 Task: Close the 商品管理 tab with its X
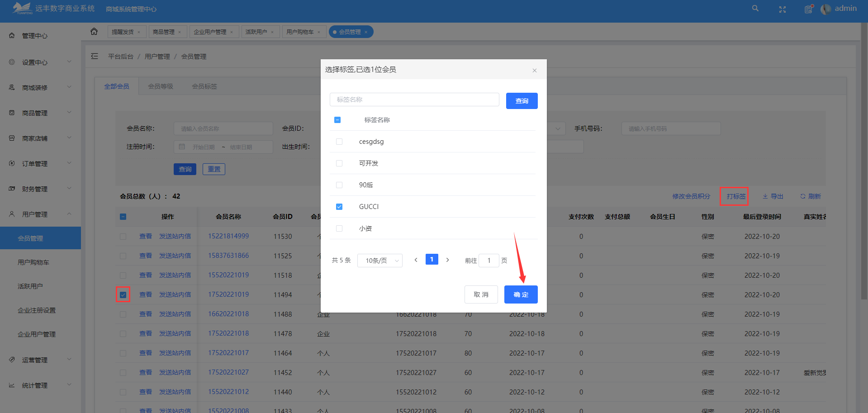click(180, 32)
